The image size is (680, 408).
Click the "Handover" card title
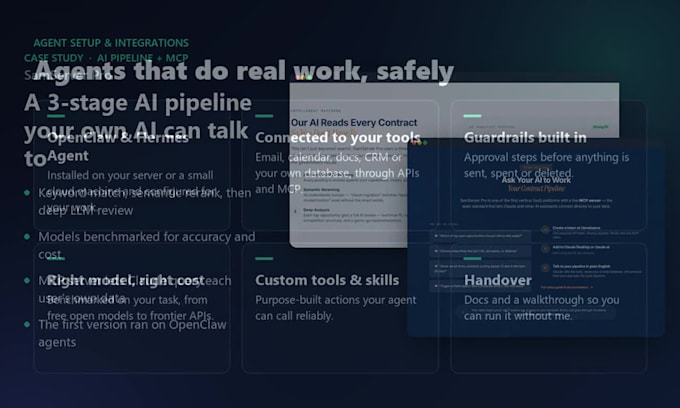497,280
